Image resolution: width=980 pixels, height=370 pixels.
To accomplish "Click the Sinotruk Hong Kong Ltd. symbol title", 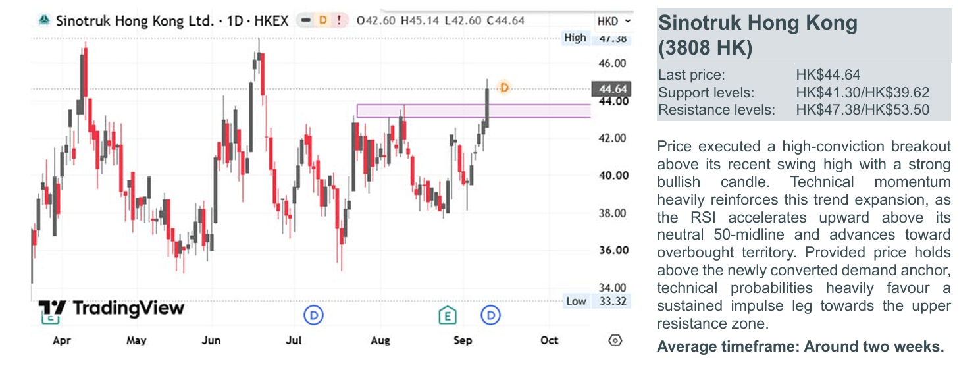I will point(134,20).
